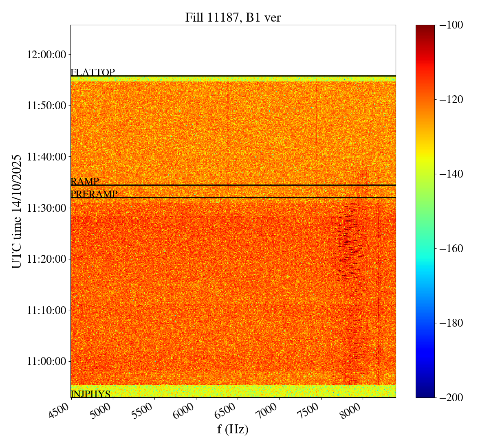Click the 11:00:00 time axis tick label
The height and width of the screenshot is (448, 489).
point(46,361)
